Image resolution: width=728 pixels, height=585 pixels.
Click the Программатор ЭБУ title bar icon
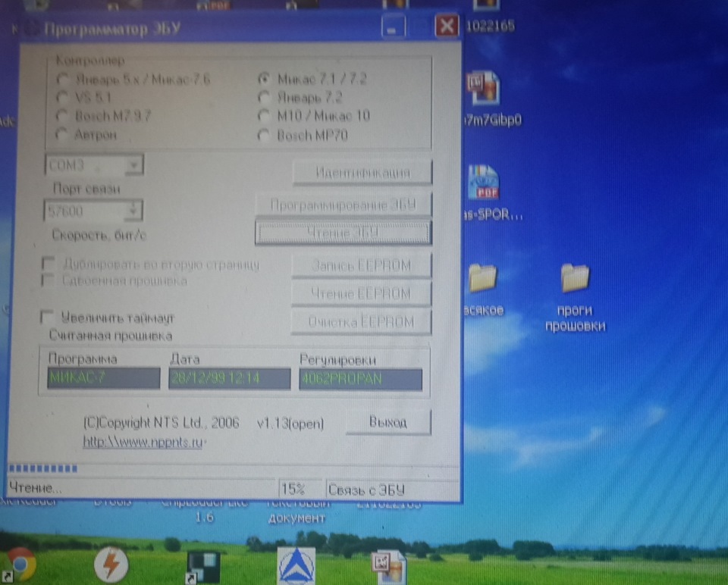coord(32,29)
